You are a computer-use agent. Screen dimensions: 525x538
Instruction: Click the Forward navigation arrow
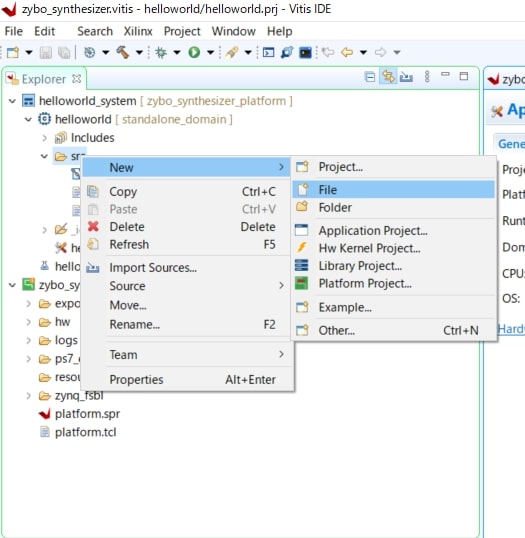click(380, 52)
